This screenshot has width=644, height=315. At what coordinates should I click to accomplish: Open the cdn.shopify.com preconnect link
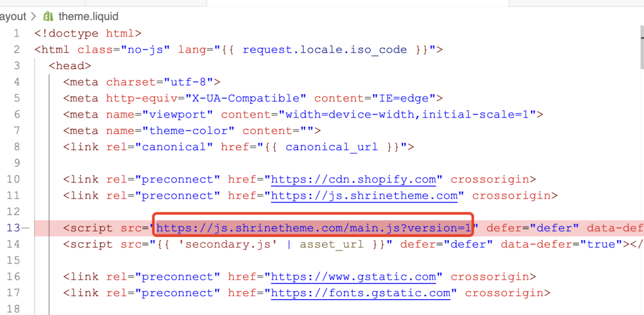[x=353, y=179]
